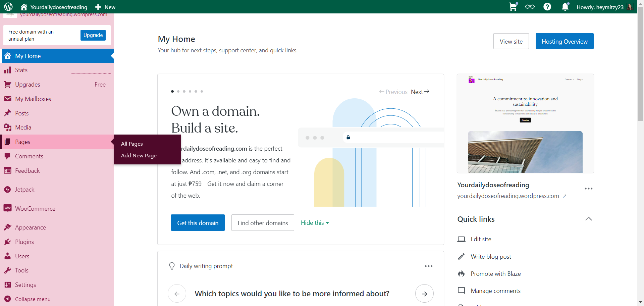Click the Plugins plug icon
The image size is (644, 306).
(8, 242)
